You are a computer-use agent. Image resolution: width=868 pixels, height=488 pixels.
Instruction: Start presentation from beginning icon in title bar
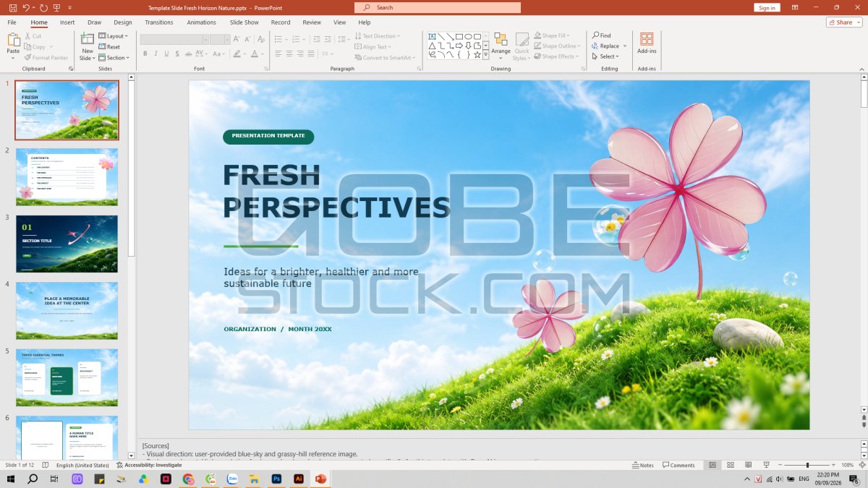[x=58, y=7]
